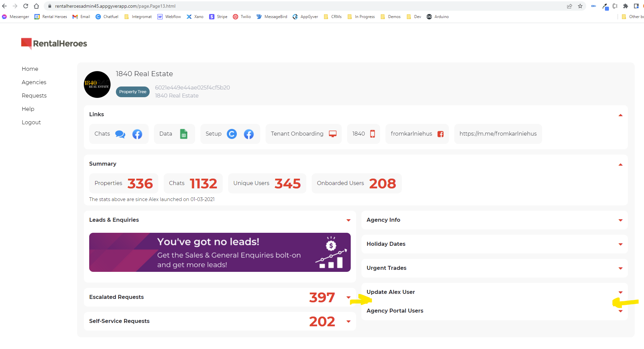Open Help in the sidebar
644x349 pixels.
[28, 109]
